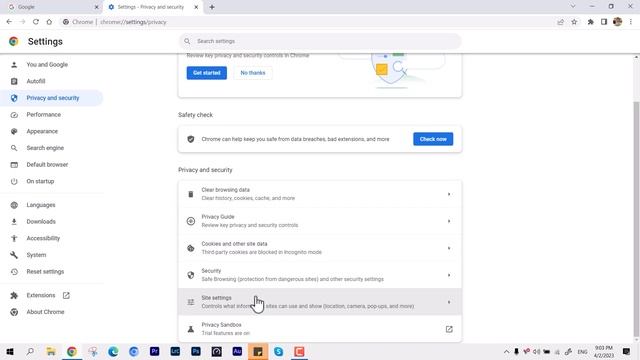Close the Settings tab
Screen dimensions: 640x360
196,7
